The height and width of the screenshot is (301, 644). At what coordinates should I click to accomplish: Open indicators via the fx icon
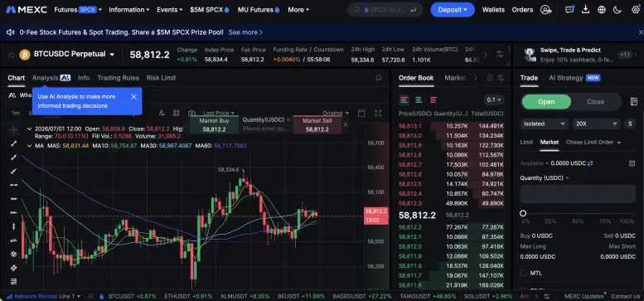pyautogui.click(x=162, y=113)
